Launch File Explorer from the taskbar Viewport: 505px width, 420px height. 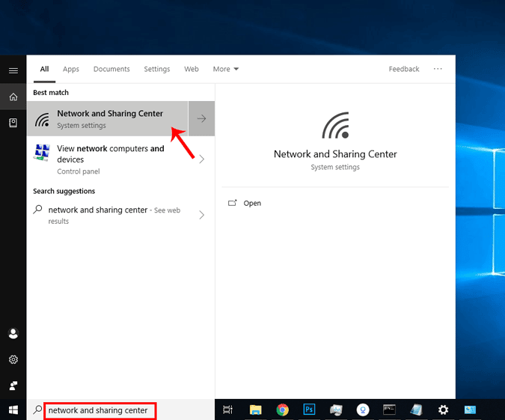pos(255,410)
